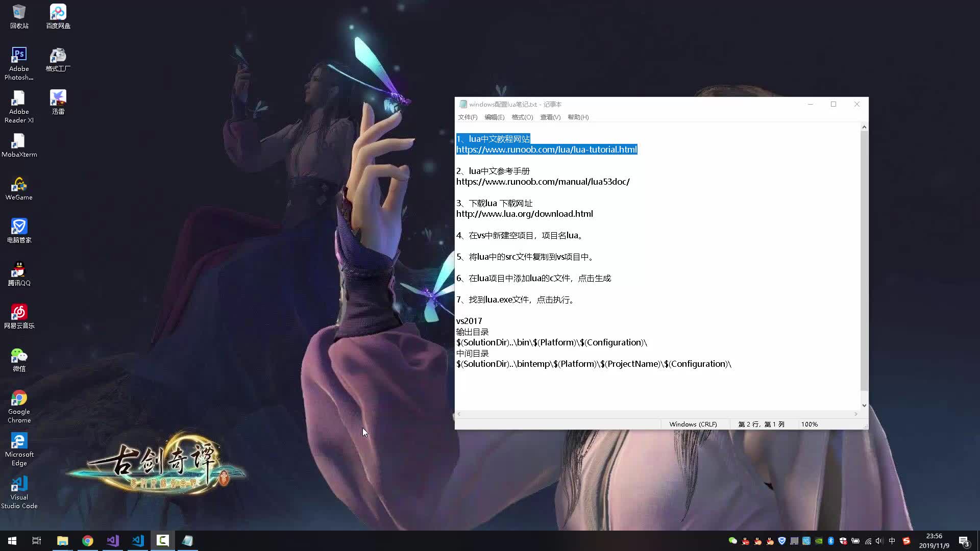Open the WeGame desktop icon
The height and width of the screenshot is (551, 980).
pos(19,185)
